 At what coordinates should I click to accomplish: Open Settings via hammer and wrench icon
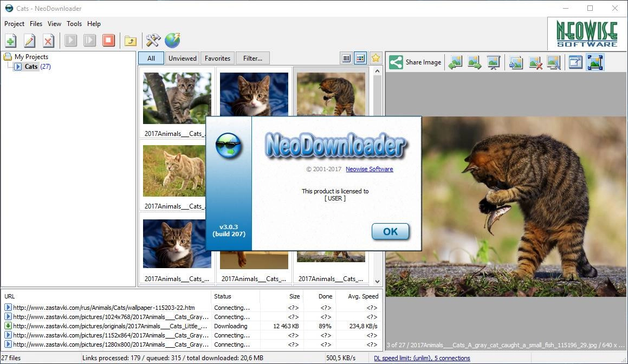[x=153, y=41]
